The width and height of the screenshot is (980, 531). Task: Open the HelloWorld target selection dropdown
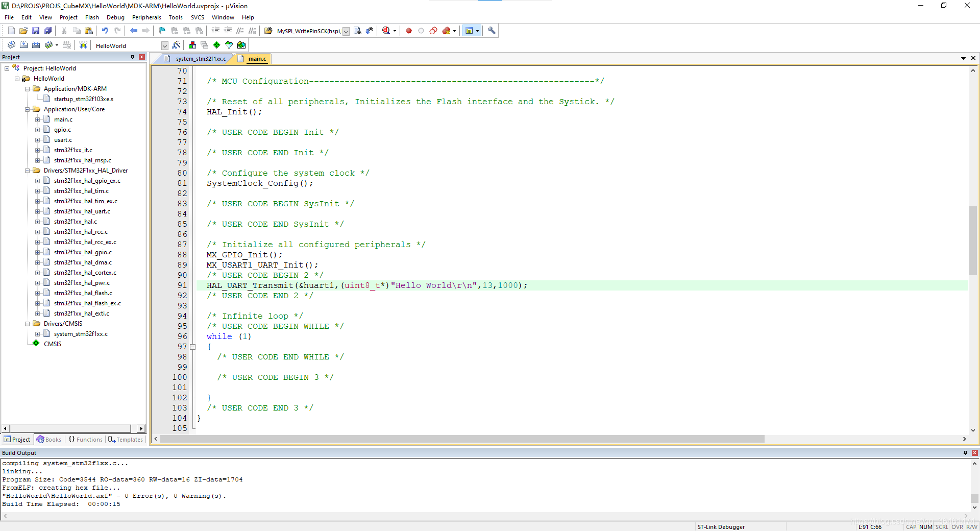pos(165,45)
